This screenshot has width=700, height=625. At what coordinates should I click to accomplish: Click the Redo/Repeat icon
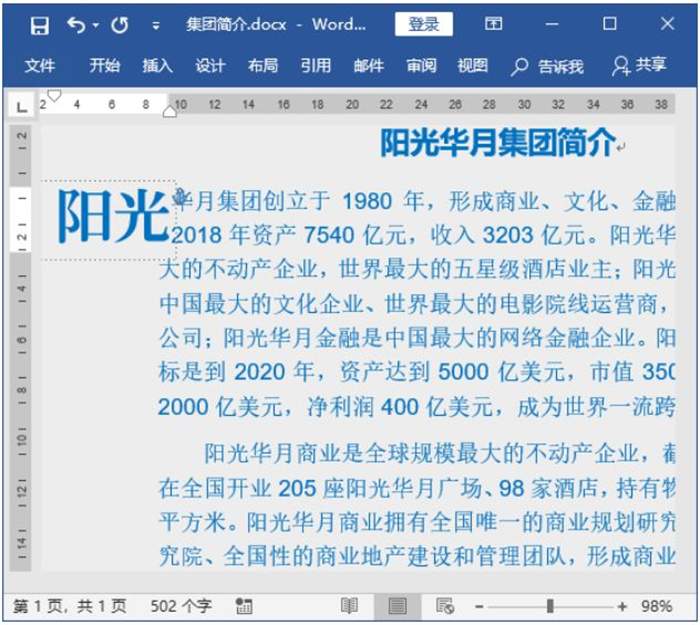point(119,25)
